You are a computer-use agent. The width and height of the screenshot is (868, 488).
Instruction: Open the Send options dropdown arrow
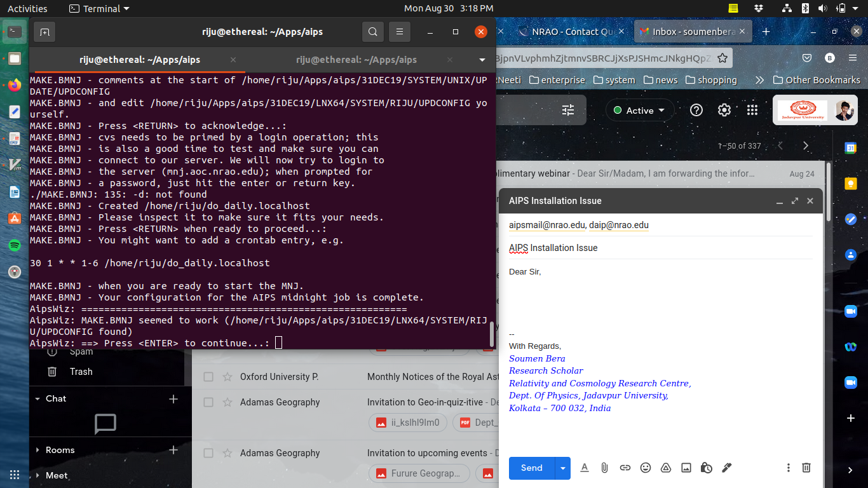562,468
